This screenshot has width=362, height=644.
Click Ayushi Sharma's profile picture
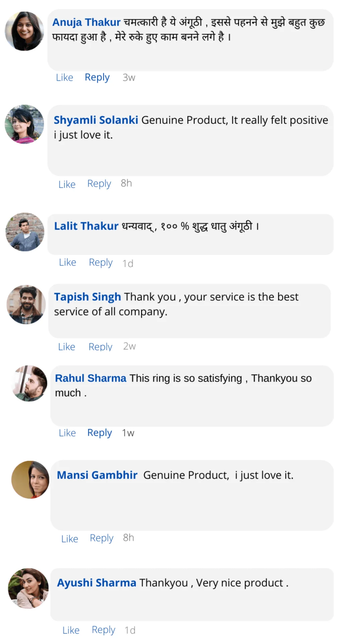click(x=28, y=588)
